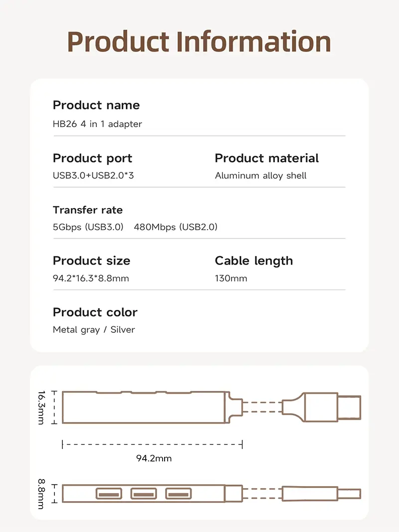Click the Metal gray / Silver text
Screen dimensions: 399x532
point(94,330)
